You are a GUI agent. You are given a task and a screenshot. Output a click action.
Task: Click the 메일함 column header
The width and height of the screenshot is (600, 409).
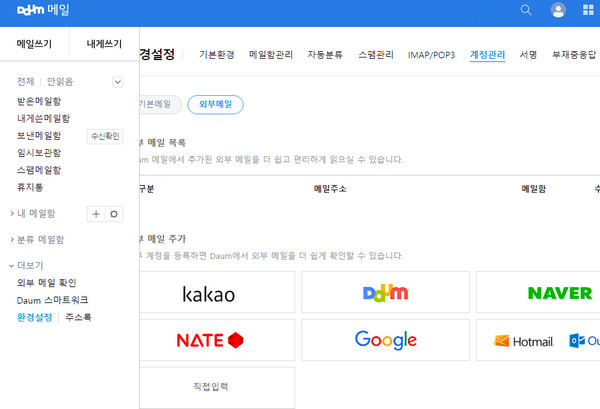[x=533, y=189]
